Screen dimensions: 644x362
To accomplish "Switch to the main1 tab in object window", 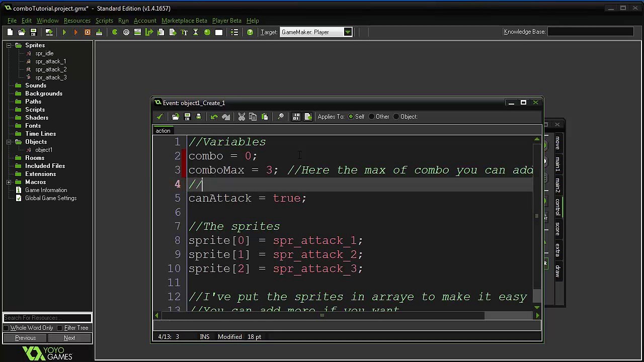I will click(x=557, y=164).
